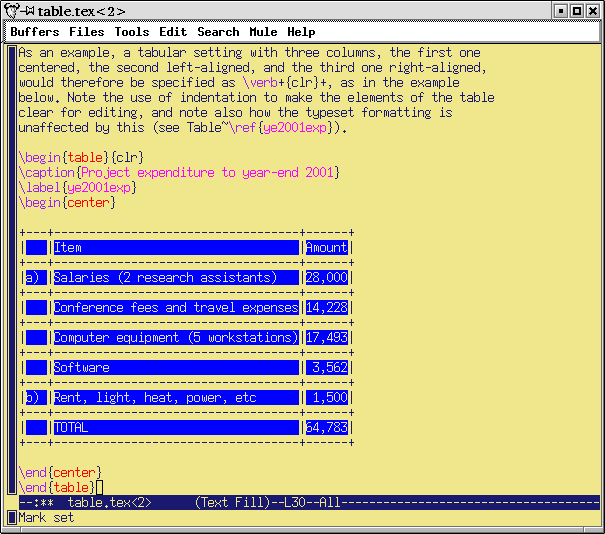
Task: Close the table.tex window
Action: coord(593,11)
